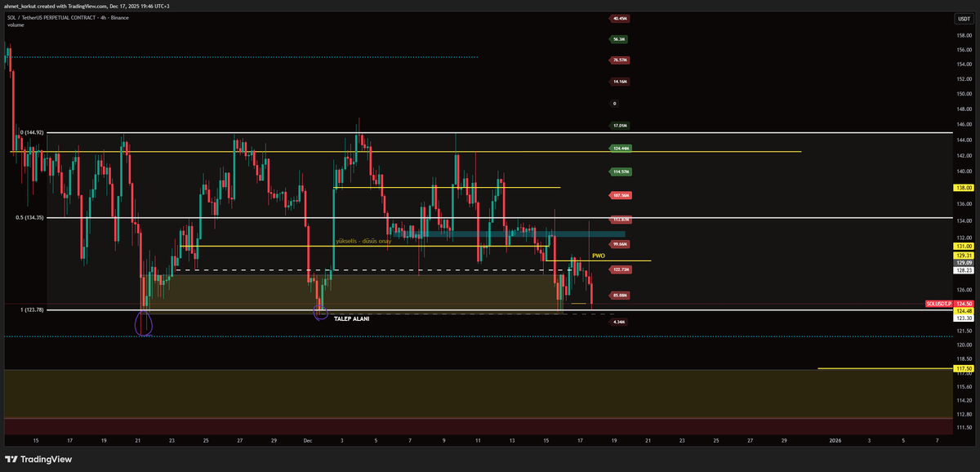
Task: Click the 40.49M volume profile label
Action: (x=618, y=18)
